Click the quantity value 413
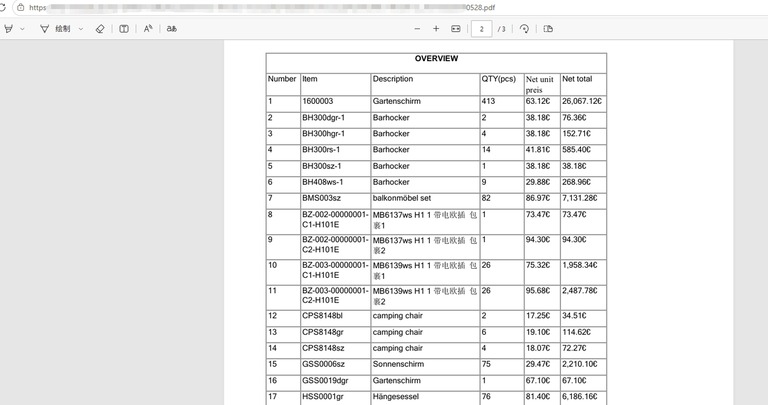Screen dimensions: 768x405 point(488,101)
